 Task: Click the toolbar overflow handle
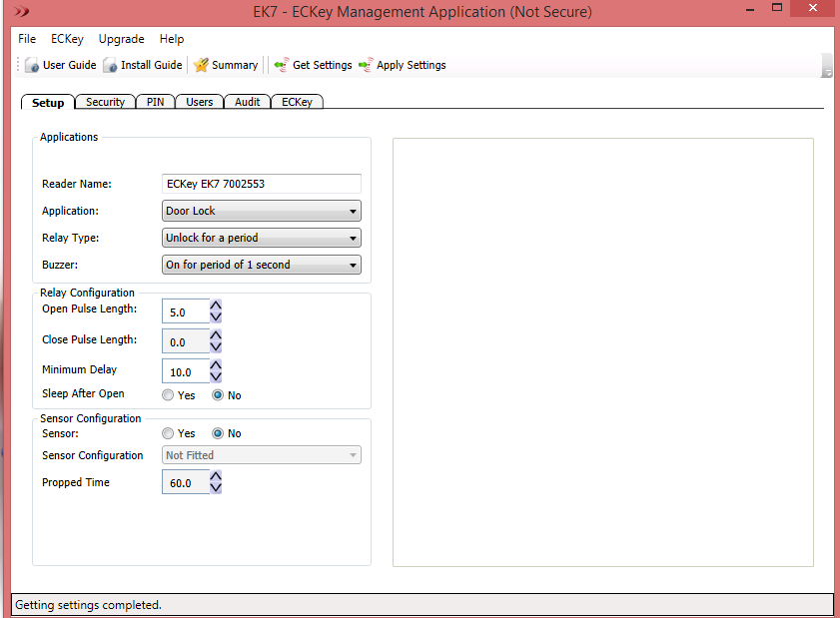[827, 66]
